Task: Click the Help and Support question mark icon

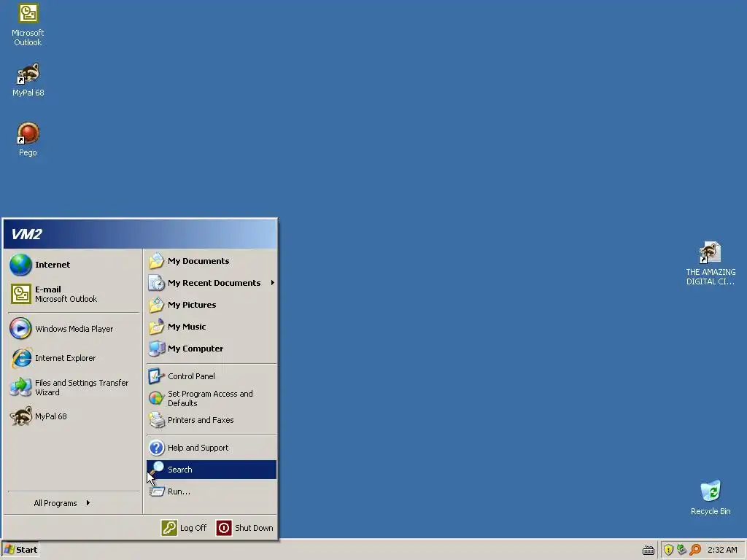Action: [156, 448]
